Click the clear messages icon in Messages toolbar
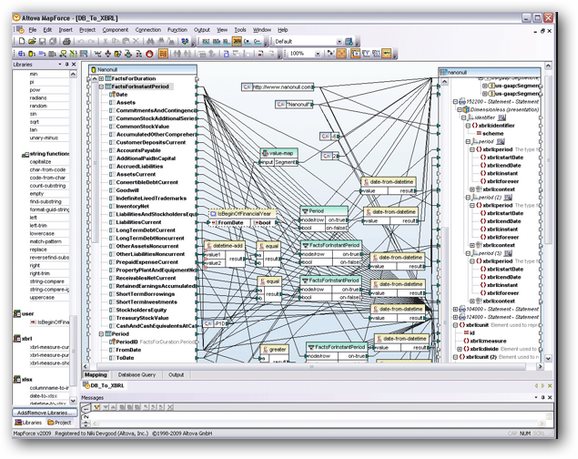 pos(170,407)
